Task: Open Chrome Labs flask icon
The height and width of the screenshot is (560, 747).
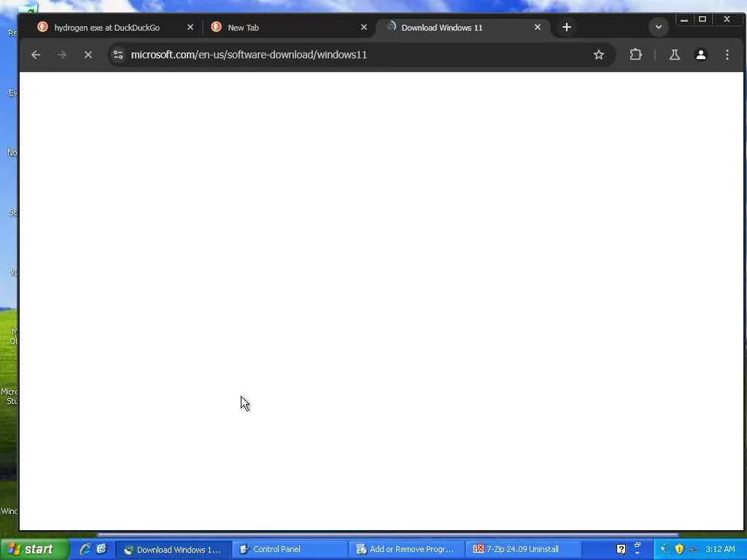Action: click(x=675, y=55)
